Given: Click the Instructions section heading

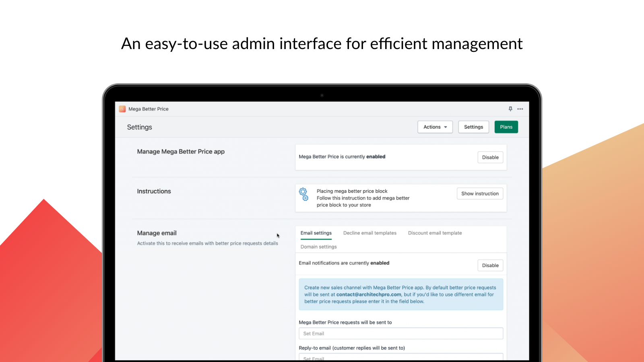Looking at the screenshot, I should (x=154, y=191).
